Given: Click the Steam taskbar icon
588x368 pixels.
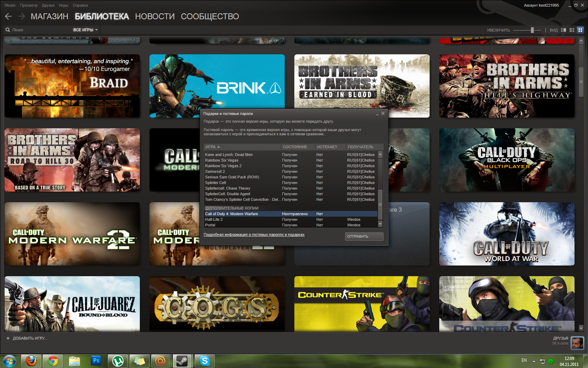Looking at the screenshot, I should 182,361.
